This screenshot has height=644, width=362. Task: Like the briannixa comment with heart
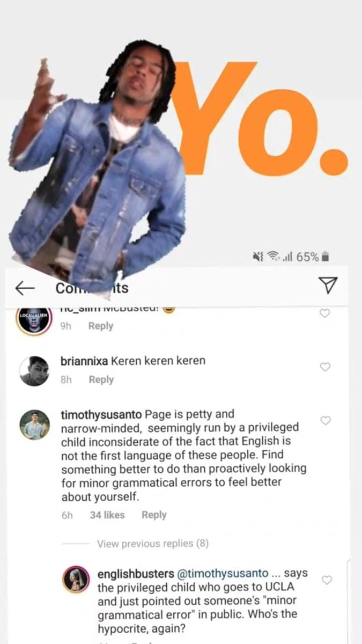(x=325, y=367)
